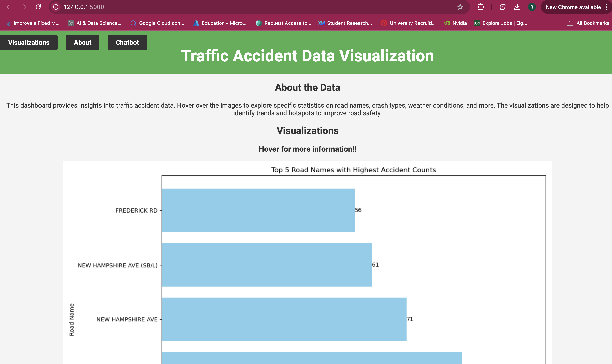Image resolution: width=612 pixels, height=364 pixels.
Task: Open the Visualizations nav tab
Action: (x=29, y=43)
